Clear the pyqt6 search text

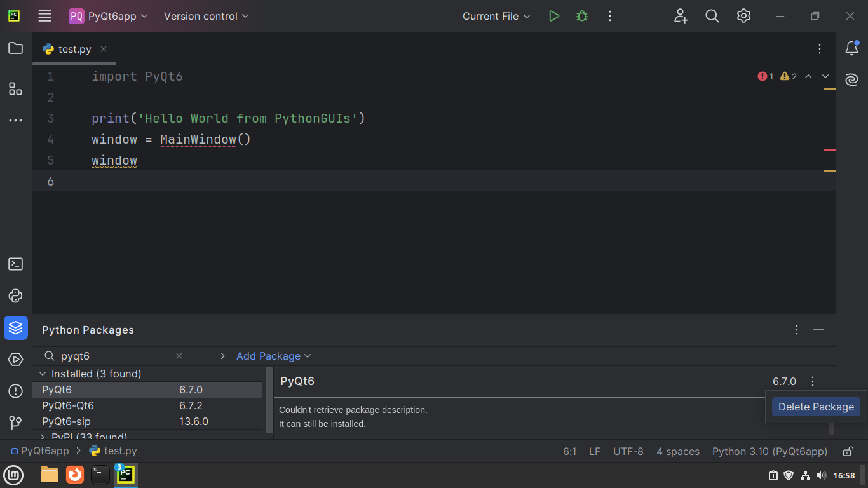179,356
